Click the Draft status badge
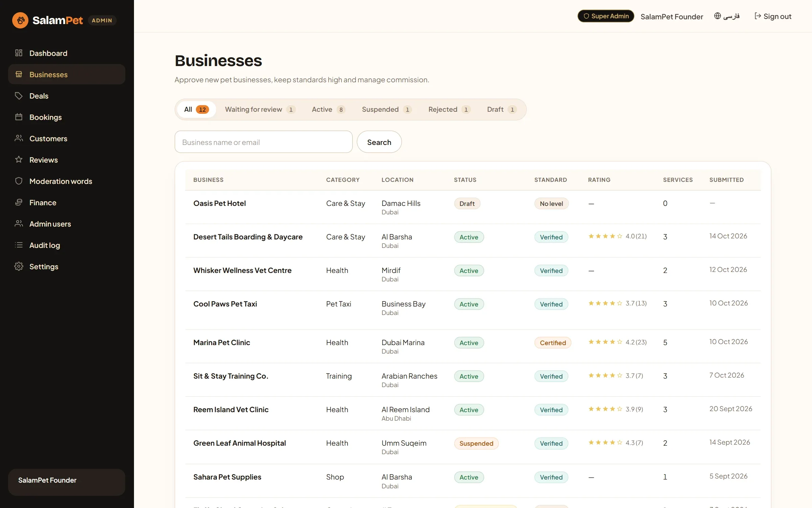This screenshot has width=812, height=508. pos(467,204)
